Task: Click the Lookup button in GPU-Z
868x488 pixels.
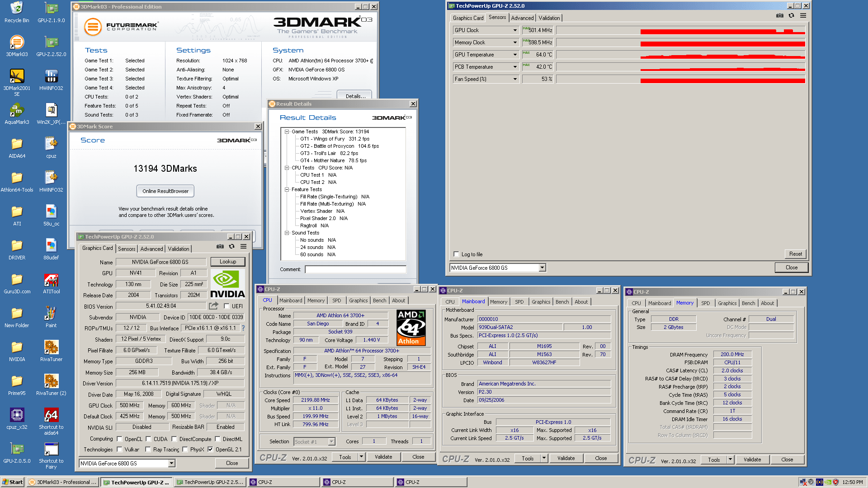Action: pyautogui.click(x=228, y=262)
